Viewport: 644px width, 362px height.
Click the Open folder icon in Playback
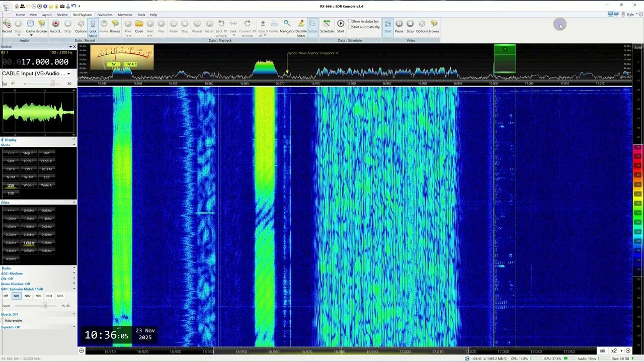139,25
